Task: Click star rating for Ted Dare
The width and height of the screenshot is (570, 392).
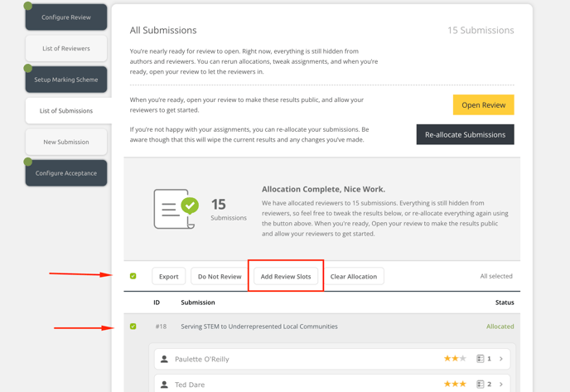Action: [455, 385]
